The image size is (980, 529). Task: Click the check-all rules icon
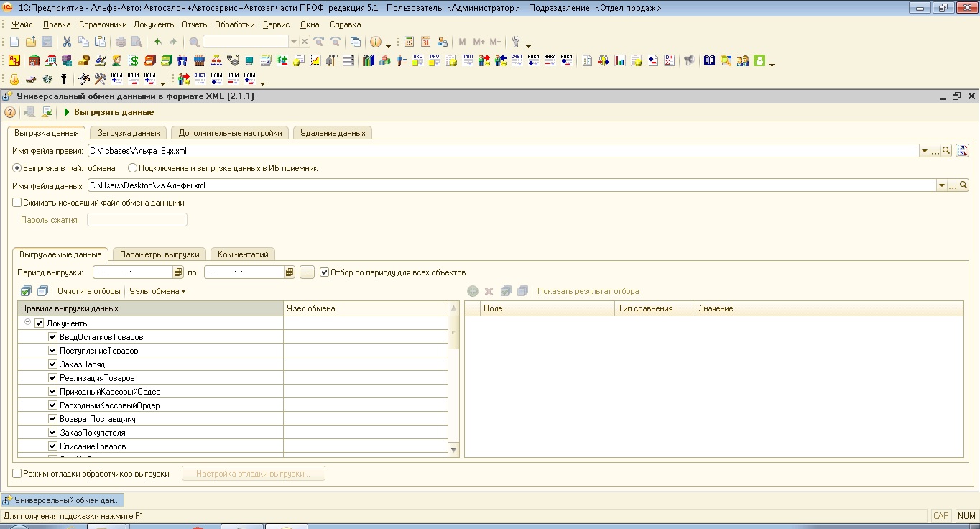pyautogui.click(x=26, y=291)
